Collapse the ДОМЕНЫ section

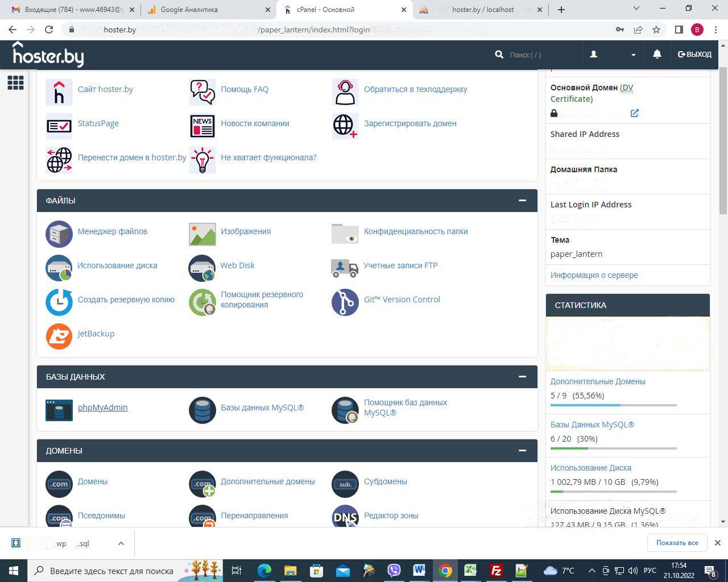522,451
